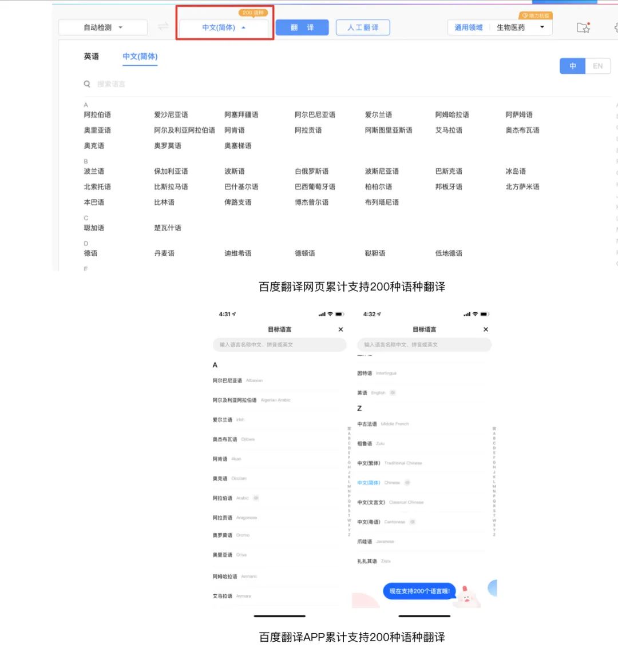Select 波斯尼亚语 in the language grid

382,171
